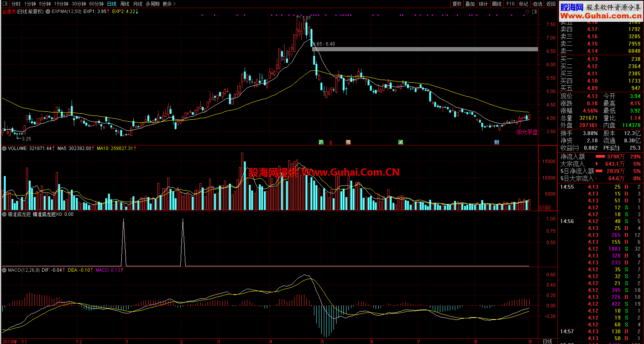Select the 买五 4.09 order row
The image size is (644, 344).
(x=600, y=88)
